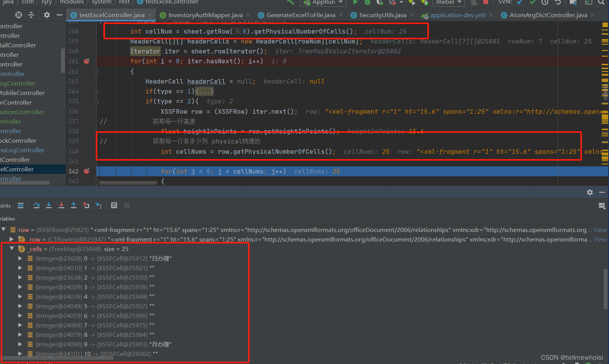Viewport: 609px width, 364px height.
Task: Collapse the top-level row variable node
Action: 3,230
